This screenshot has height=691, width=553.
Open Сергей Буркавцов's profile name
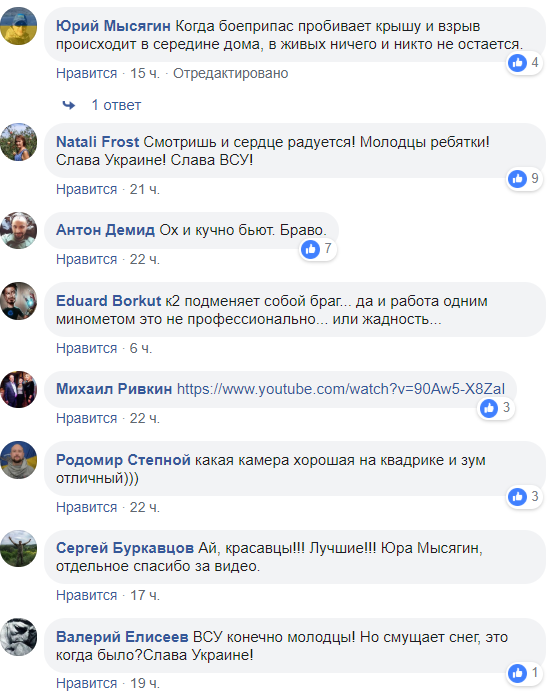(x=125, y=548)
